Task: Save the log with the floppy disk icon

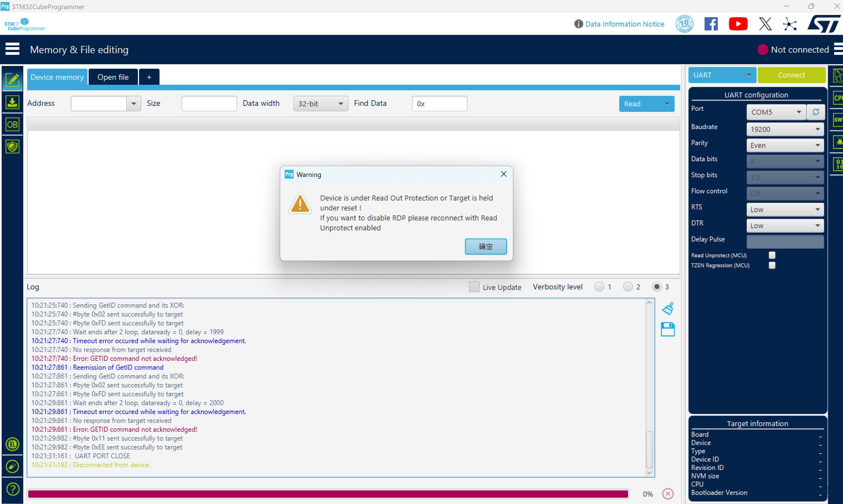Action: (668, 330)
